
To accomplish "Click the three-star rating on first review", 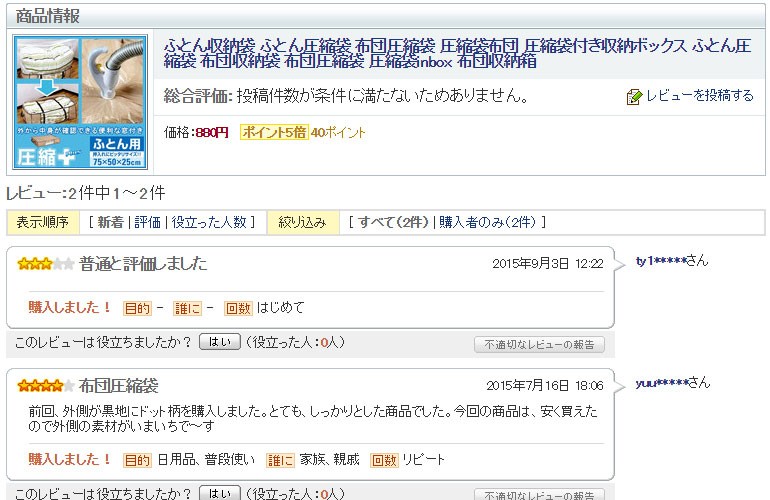I will tap(46, 264).
